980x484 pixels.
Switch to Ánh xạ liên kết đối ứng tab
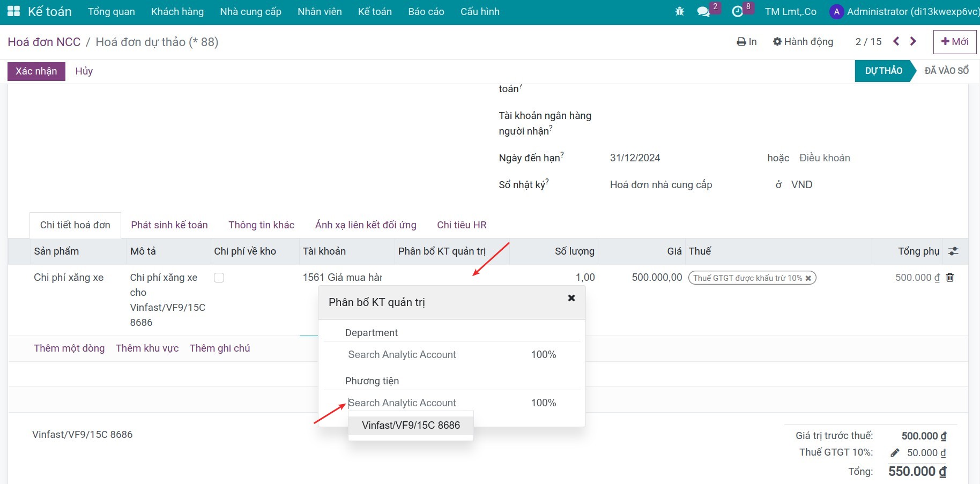tap(366, 225)
